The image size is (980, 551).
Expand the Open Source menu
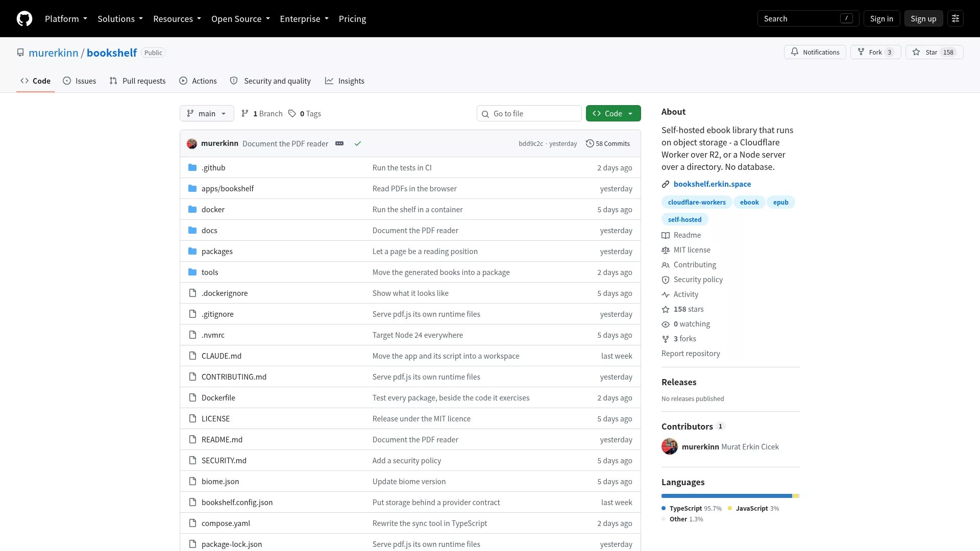pos(240,19)
